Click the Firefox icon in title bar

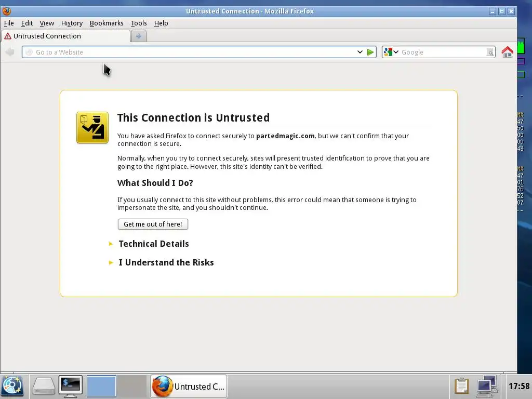pos(6,11)
